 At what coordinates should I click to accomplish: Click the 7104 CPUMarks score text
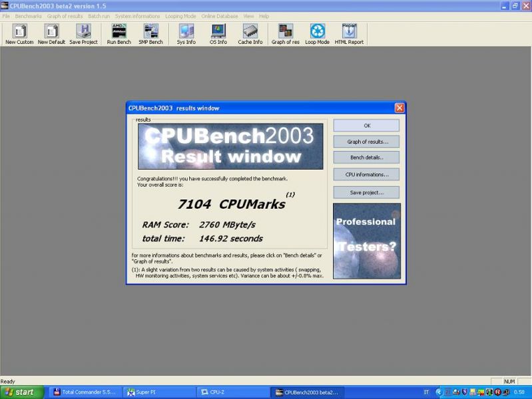(232, 204)
